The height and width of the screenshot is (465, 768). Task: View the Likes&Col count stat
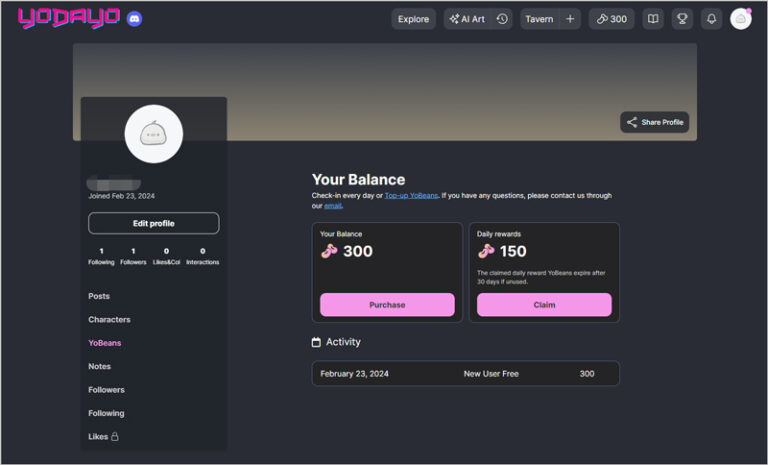(167, 256)
